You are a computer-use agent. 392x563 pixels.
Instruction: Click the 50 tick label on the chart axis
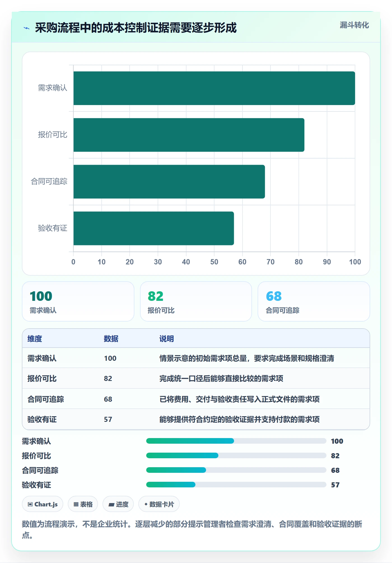214,262
